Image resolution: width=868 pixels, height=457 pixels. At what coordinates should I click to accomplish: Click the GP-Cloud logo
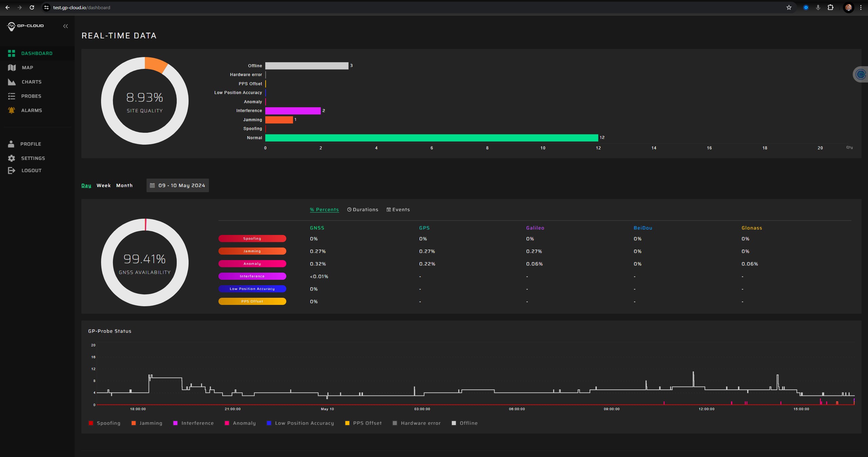(x=25, y=26)
